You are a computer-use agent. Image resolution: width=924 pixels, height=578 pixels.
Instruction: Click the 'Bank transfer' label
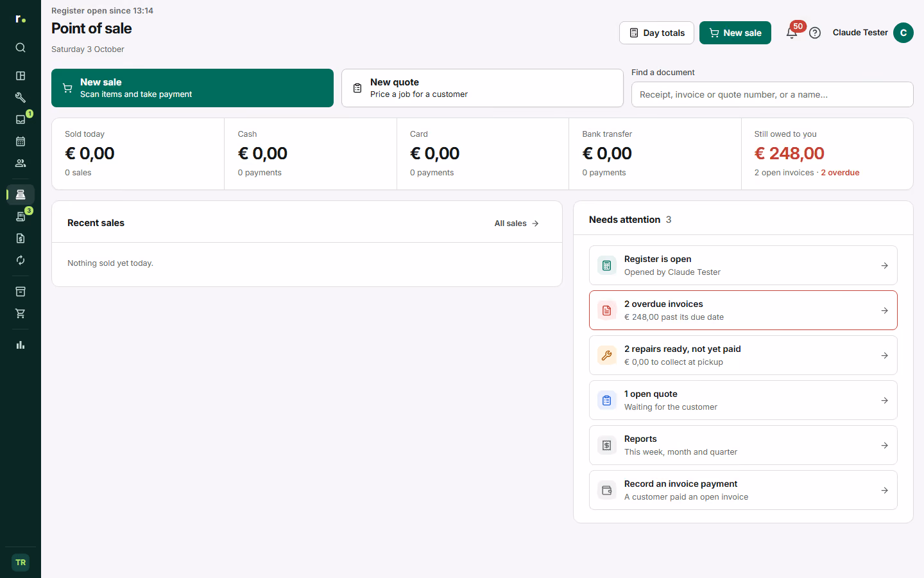tap(607, 134)
